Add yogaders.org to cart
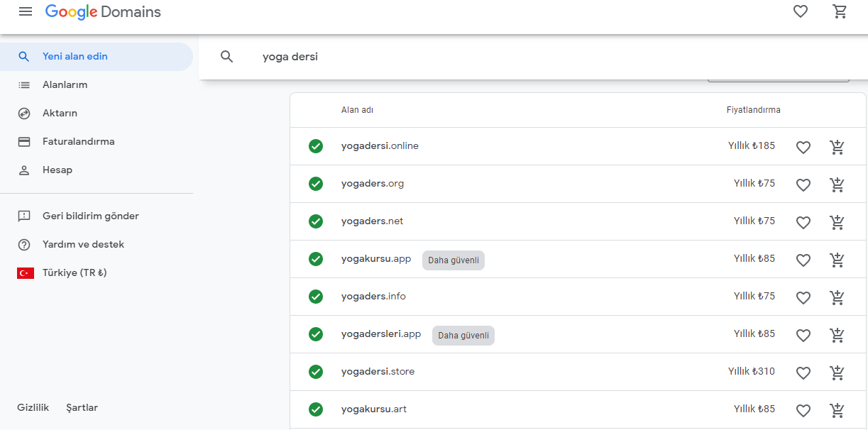Viewport: 868px width, 430px height. pos(837,184)
